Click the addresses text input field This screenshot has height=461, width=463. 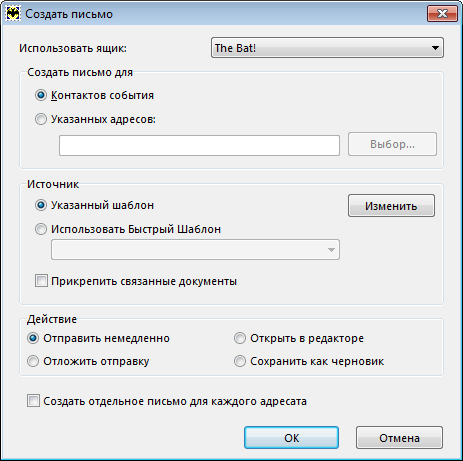point(199,145)
